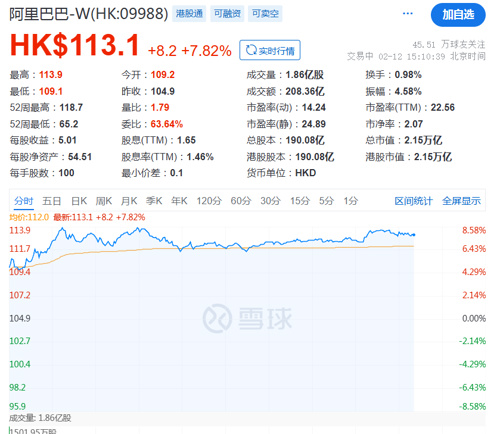Click the 昨收 value 104.9
The height and width of the screenshot is (434, 500).
click(x=163, y=91)
